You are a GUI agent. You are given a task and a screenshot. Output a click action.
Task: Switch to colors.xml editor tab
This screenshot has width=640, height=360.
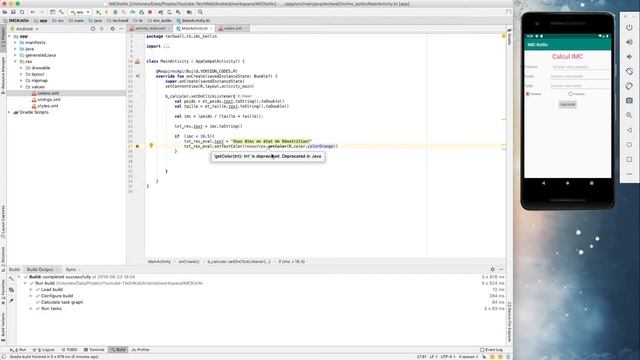pos(232,29)
